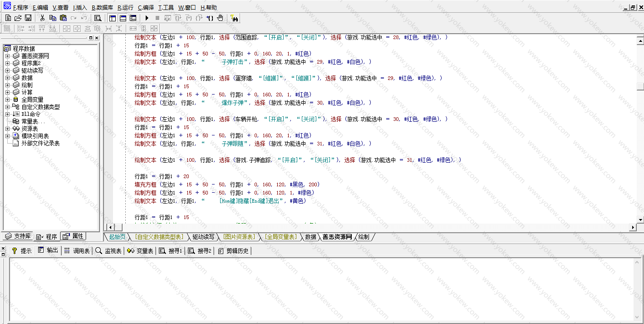The image size is (644, 324).
Task: Switch to the 属性 panel tab
Action: click(x=74, y=236)
